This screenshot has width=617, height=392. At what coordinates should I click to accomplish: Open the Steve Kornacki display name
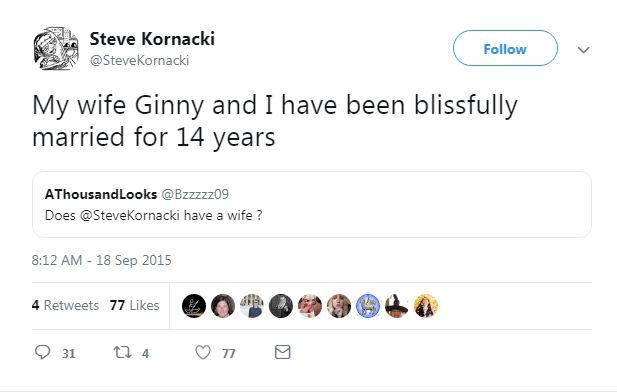pos(152,39)
